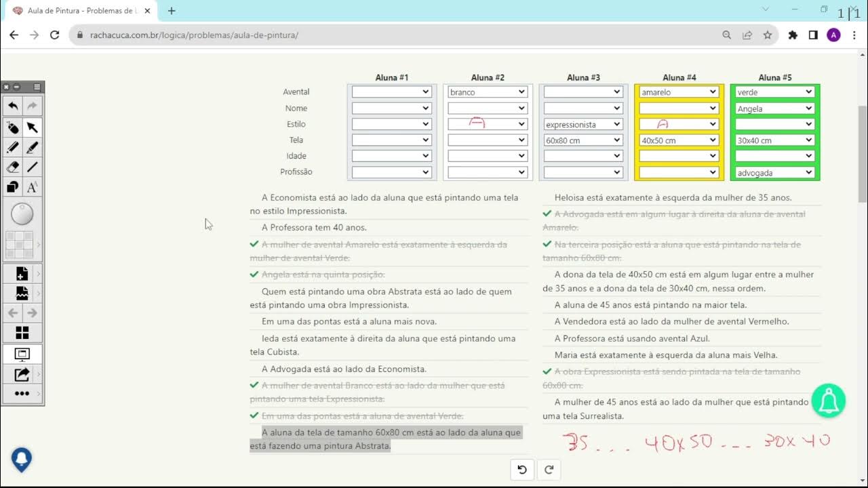Open the browser zoom magnifier icon
The image size is (868, 488).
(x=727, y=35)
